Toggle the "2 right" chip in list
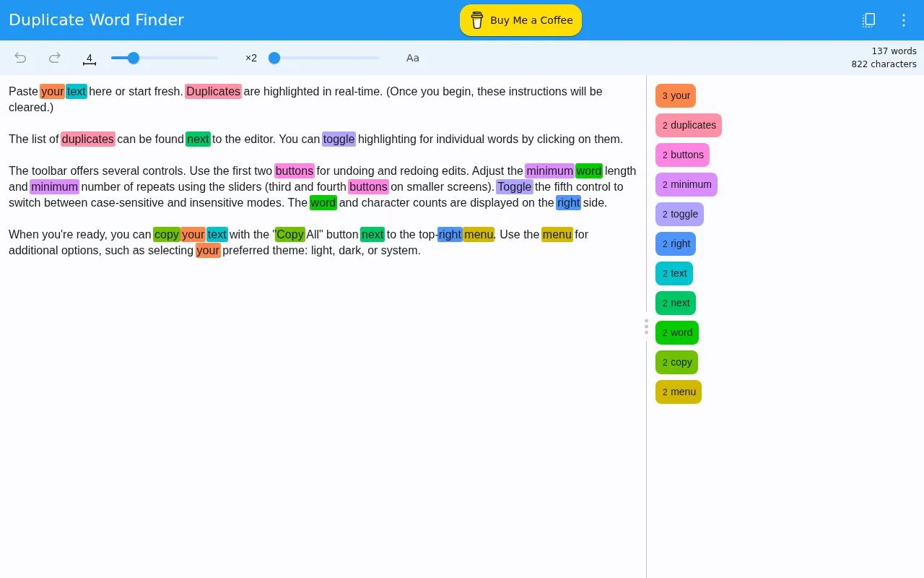 point(676,243)
